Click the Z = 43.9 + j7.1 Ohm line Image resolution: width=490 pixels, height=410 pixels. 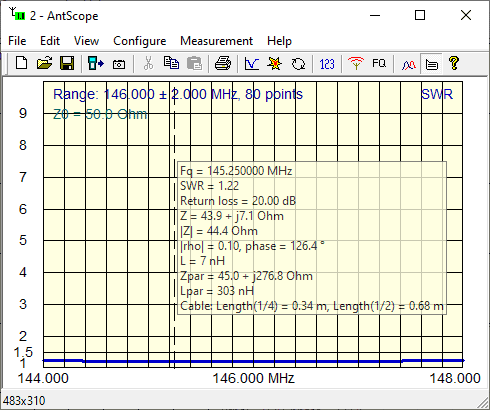click(232, 216)
